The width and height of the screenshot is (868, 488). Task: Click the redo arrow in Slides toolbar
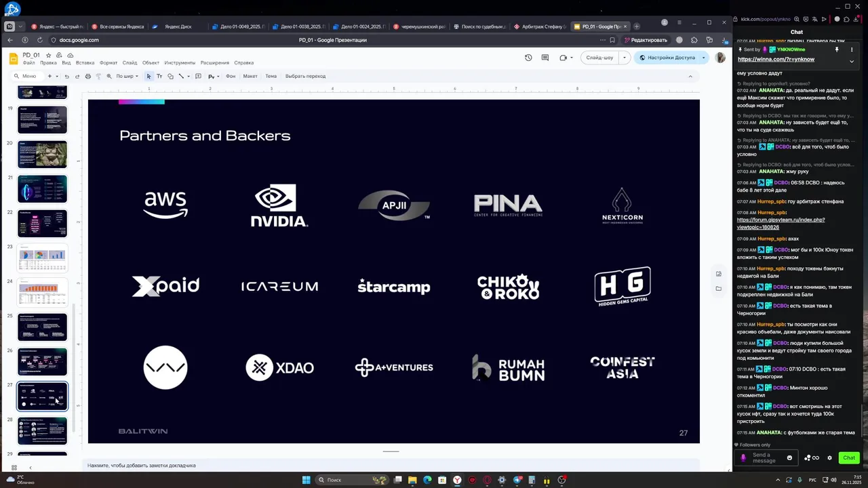77,76
